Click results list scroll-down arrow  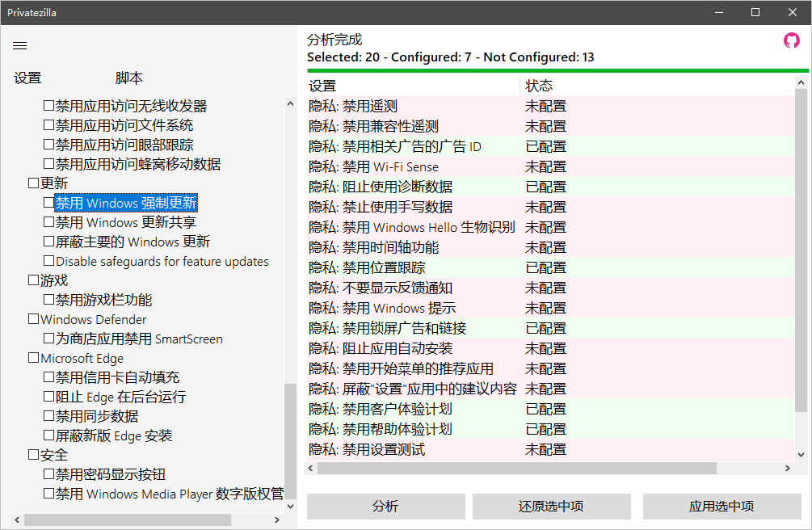[801, 455]
